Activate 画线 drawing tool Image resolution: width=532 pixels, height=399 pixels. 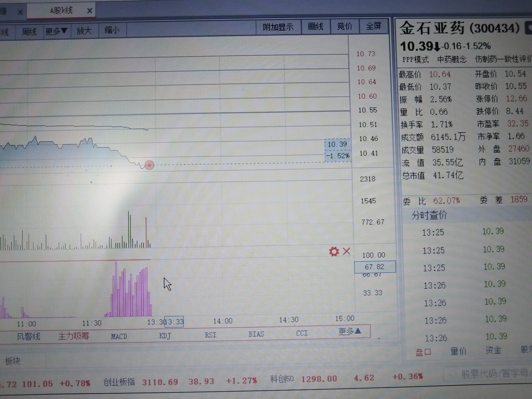[315, 27]
